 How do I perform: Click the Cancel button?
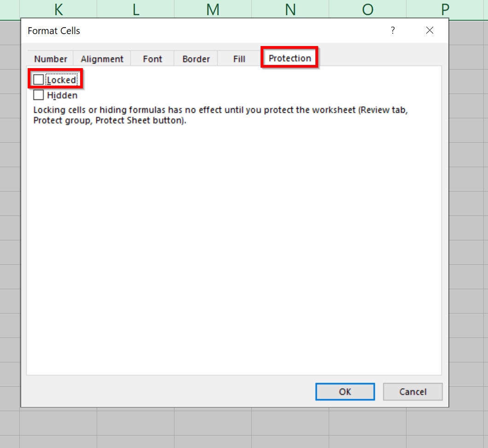[x=412, y=391]
